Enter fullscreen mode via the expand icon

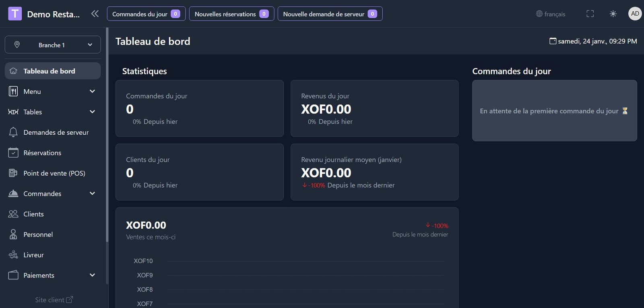click(x=590, y=14)
